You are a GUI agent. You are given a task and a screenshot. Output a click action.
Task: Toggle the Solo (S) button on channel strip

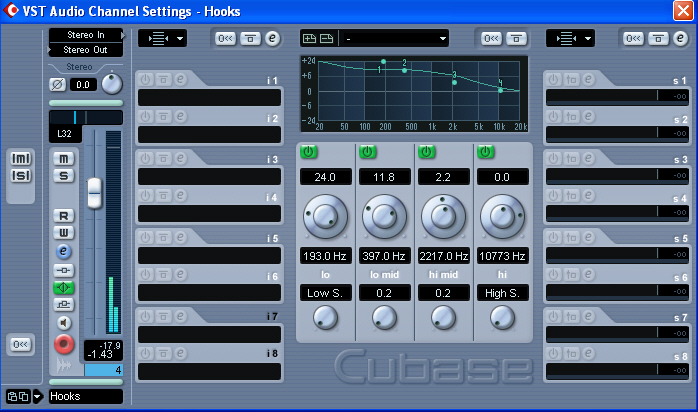coord(64,176)
